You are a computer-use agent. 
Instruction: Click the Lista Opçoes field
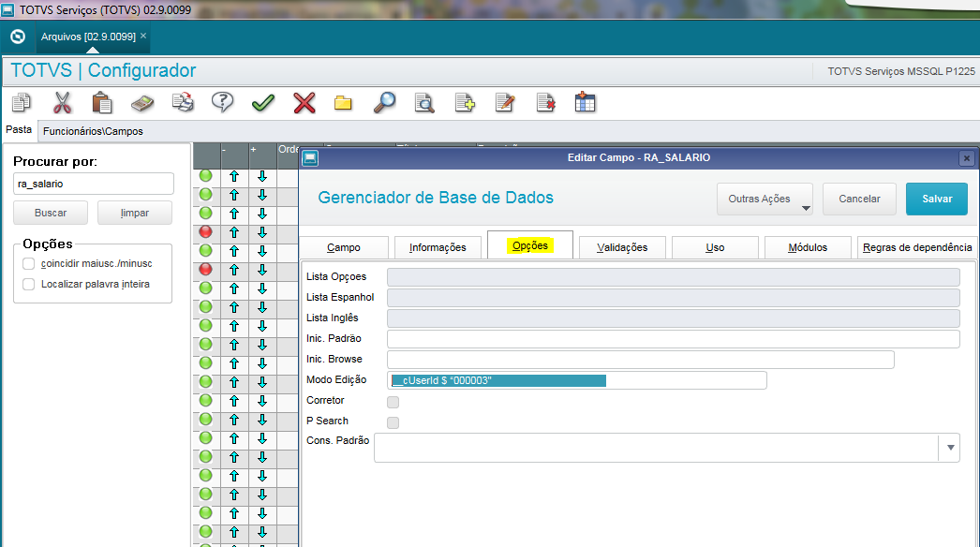pyautogui.click(x=673, y=277)
